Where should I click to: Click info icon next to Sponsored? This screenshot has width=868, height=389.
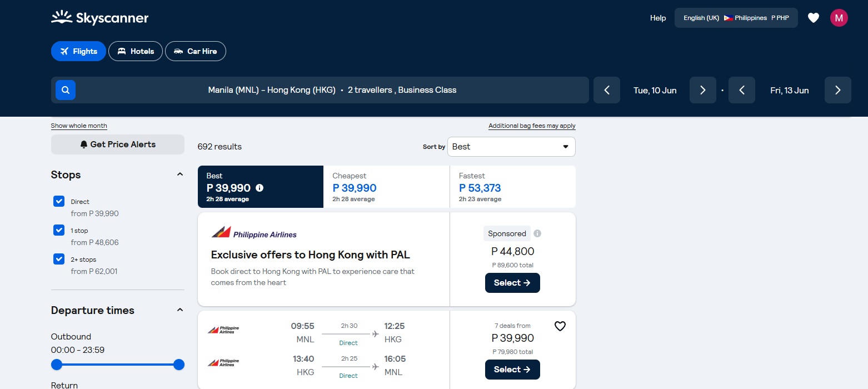[537, 233]
